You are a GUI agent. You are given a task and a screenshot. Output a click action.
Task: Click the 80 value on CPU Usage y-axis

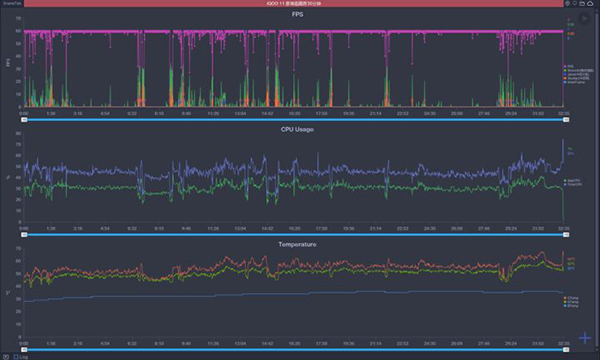18,134
